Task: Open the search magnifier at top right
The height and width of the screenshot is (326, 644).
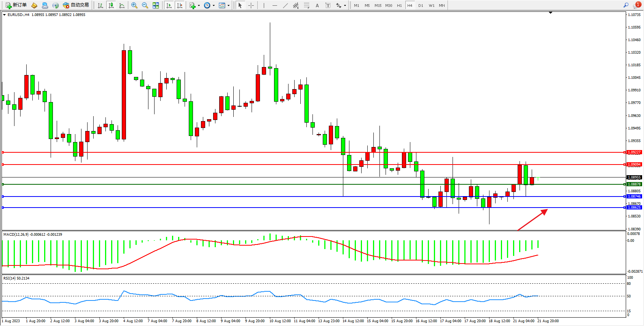Action: (x=626, y=5)
